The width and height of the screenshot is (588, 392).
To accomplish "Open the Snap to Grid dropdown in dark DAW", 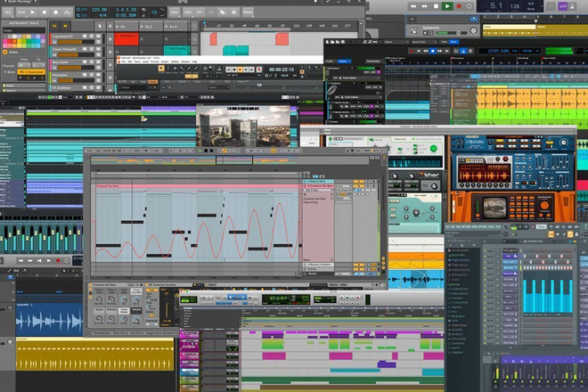I will click(x=424, y=42).
